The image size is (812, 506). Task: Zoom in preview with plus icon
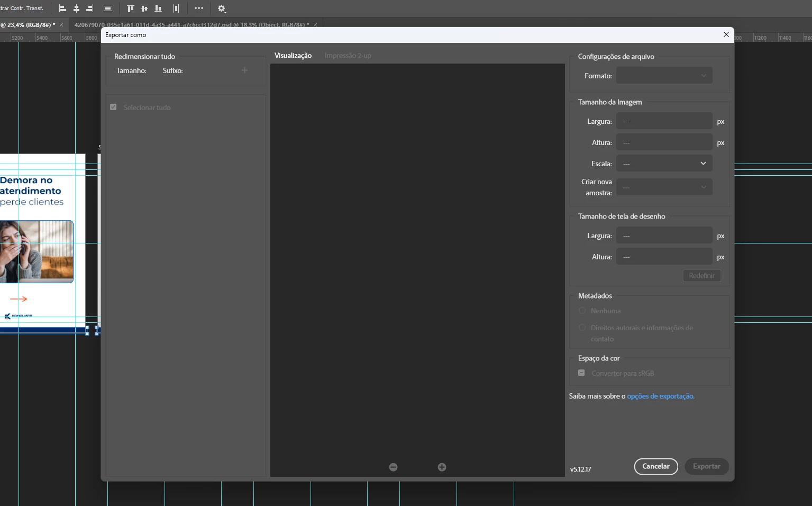(x=442, y=467)
